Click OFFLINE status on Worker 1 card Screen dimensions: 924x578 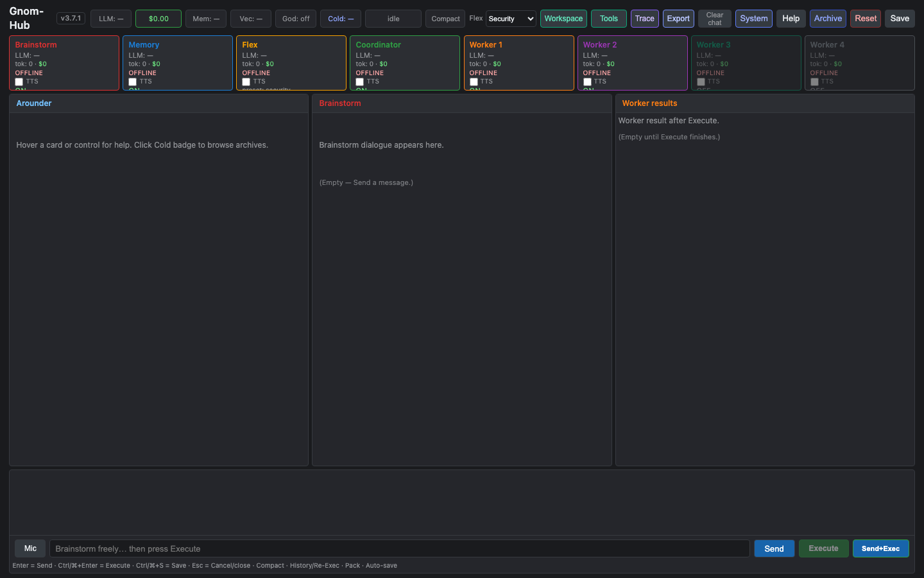(x=483, y=73)
